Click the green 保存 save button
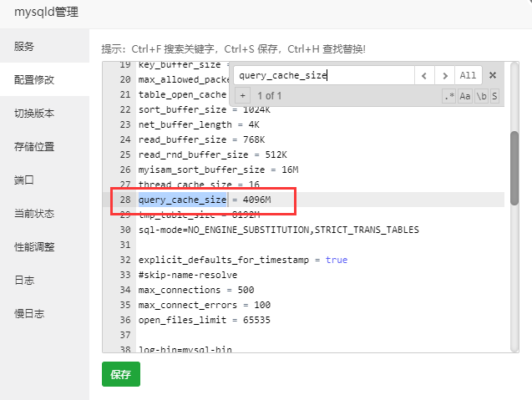This screenshot has width=532, height=400. pyautogui.click(x=121, y=374)
